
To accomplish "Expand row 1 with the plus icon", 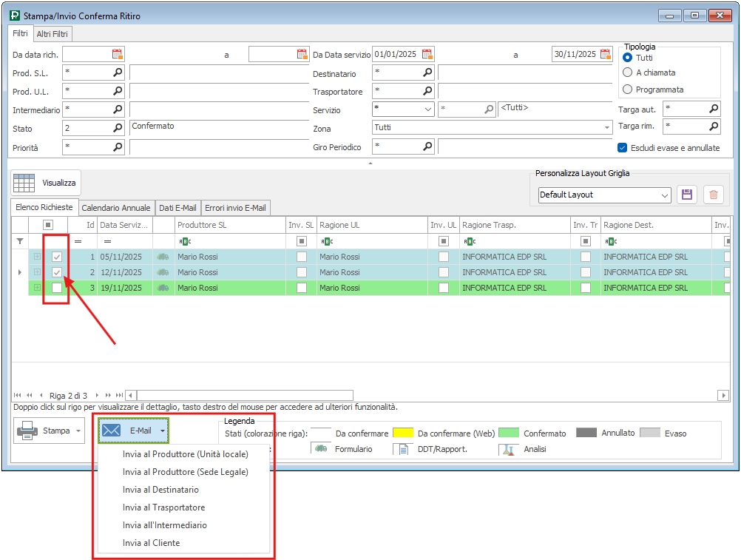I will 36,257.
